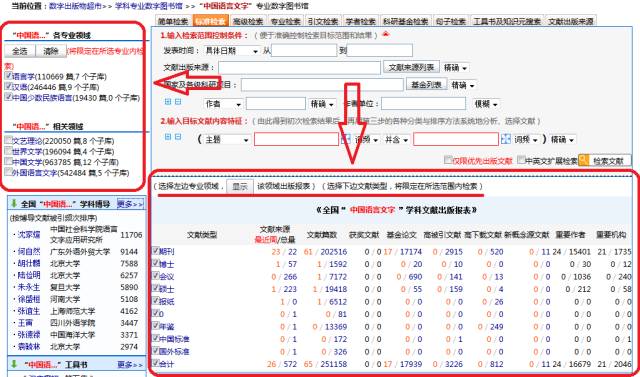Image resolution: width=640 pixels, height=377 pixels.
Task: Open the 具体日期 date type dropdown
Action: [x=231, y=51]
